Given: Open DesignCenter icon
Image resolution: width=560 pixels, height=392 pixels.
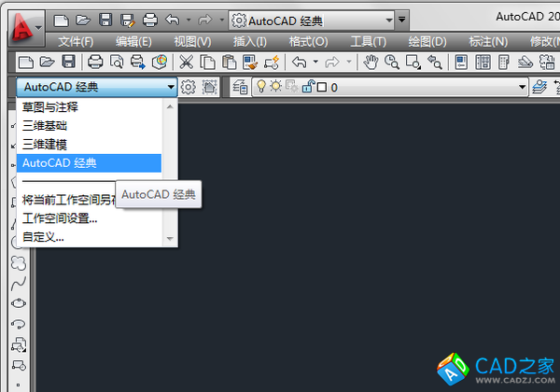Looking at the screenshot, I should [x=483, y=63].
